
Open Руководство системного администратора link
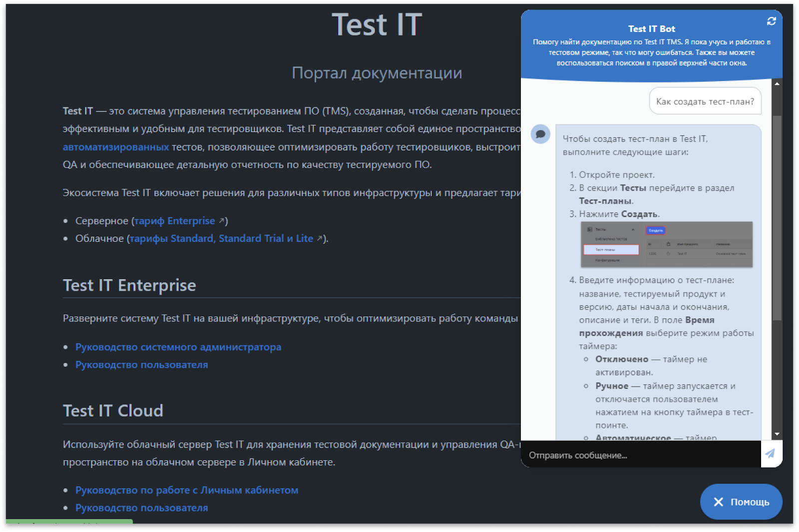178,347
